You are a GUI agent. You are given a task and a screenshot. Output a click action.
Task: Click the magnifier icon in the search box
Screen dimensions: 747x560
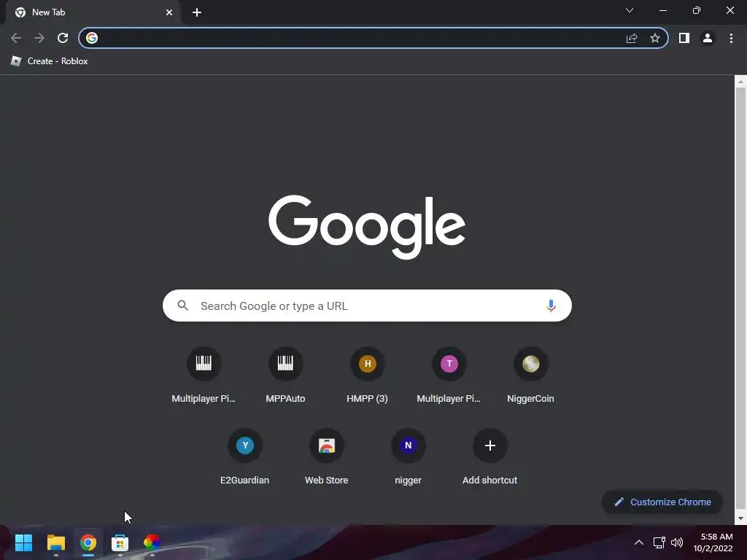point(183,306)
